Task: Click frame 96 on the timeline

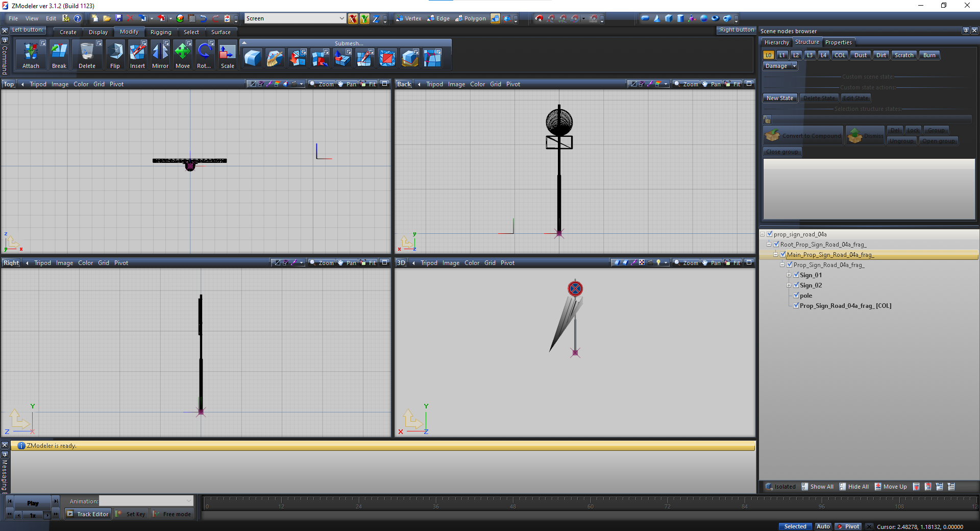Action: [x=821, y=506]
